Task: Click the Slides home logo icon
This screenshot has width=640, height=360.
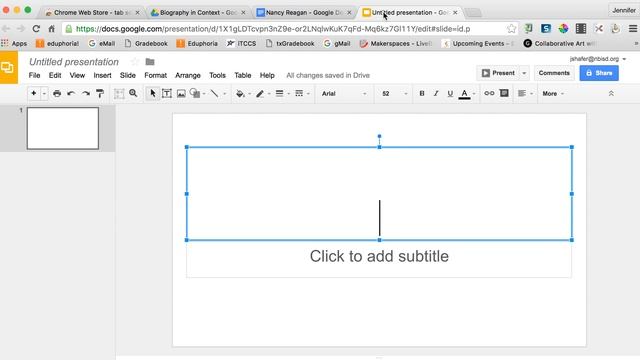Action: [9, 67]
